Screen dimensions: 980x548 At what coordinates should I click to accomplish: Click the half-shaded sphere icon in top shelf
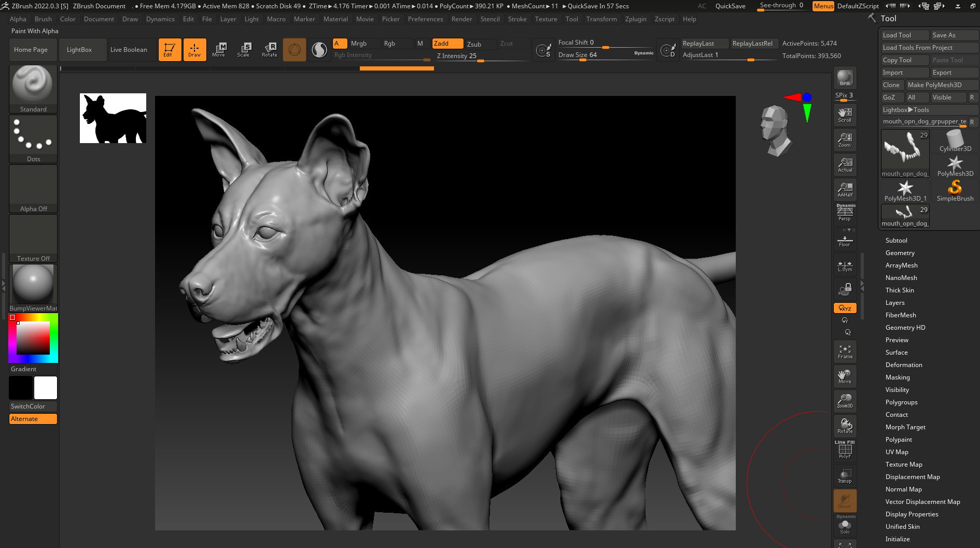(319, 50)
